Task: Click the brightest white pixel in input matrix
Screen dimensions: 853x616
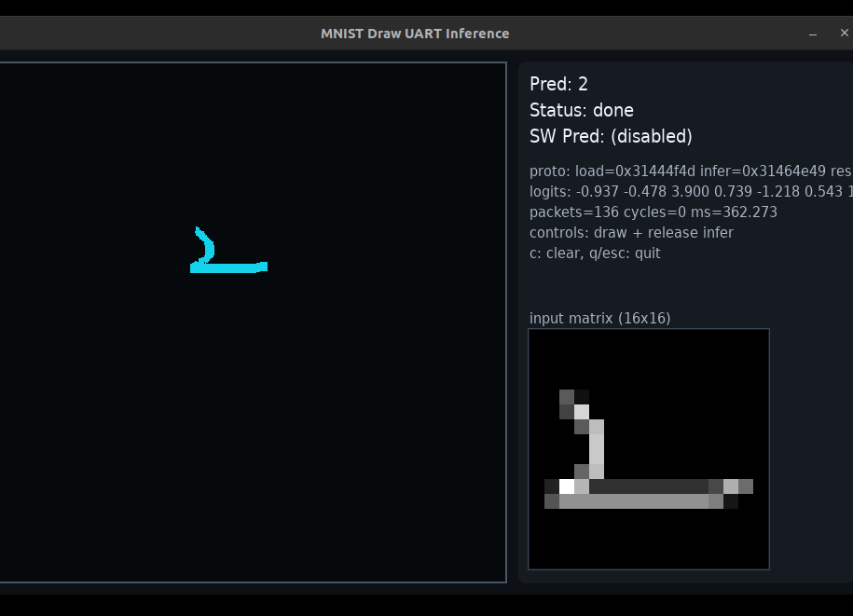Action: click(567, 486)
